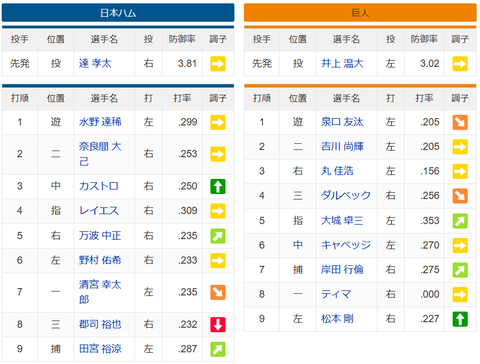
Task: Click the 日本ハム team header
Action: (x=118, y=13)
